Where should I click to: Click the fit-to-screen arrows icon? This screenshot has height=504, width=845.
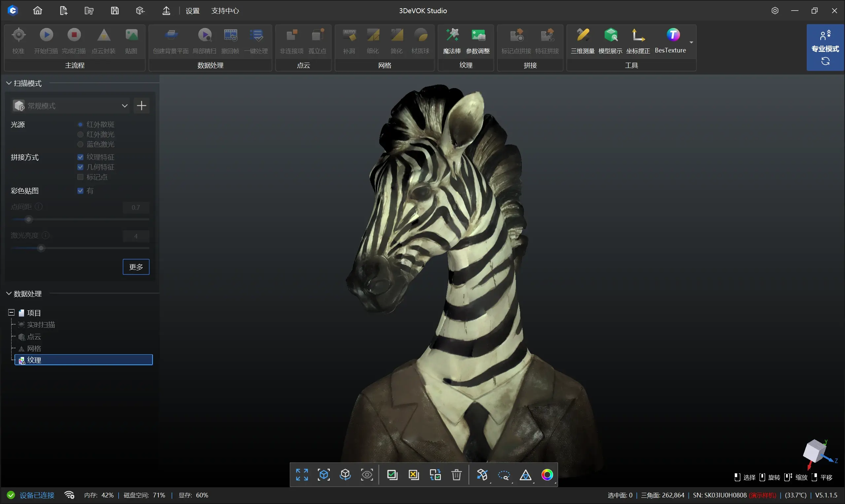(x=302, y=475)
